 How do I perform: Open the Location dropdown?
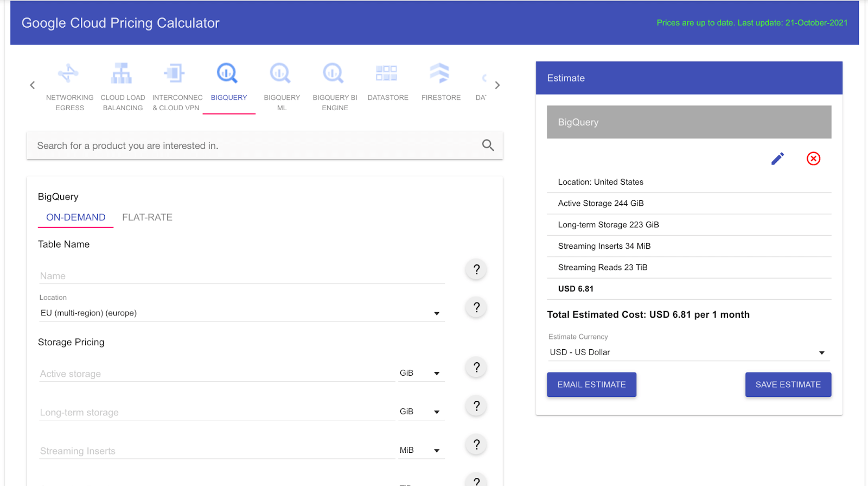tap(241, 313)
